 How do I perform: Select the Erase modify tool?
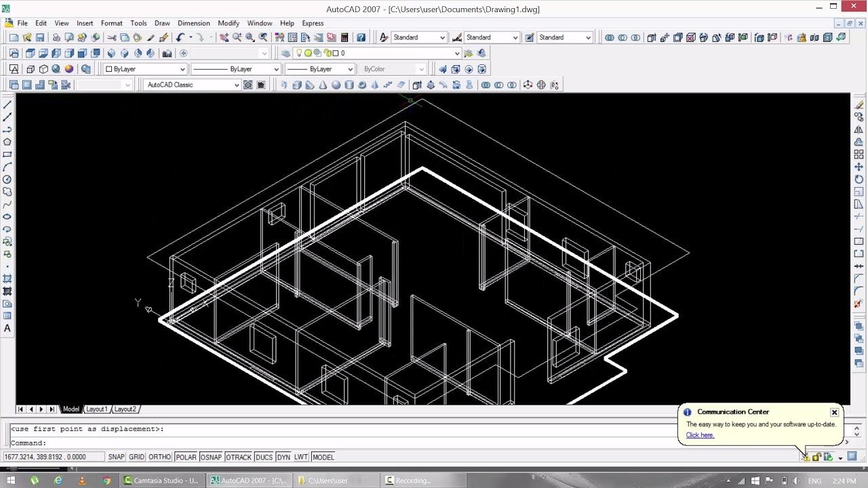[859, 104]
